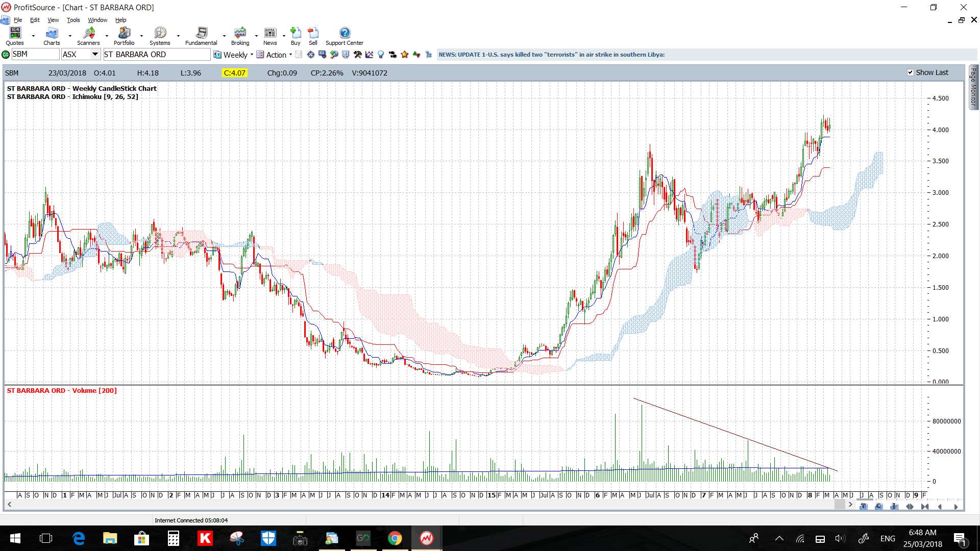Expand the Charts dropdown arrow

click(x=70, y=36)
